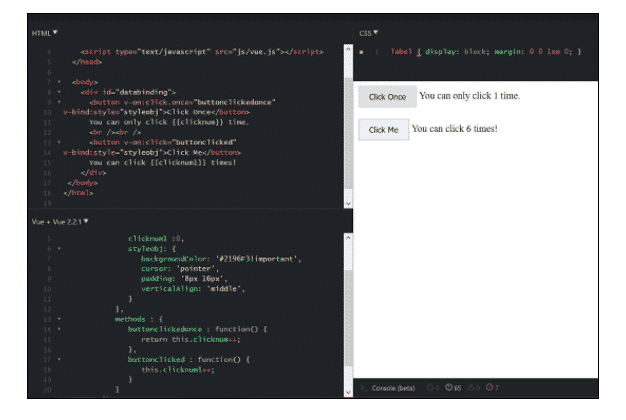Click the "You can click {{clicknum1}} times!" code line
Viewport: 626px width, 420px height.
tap(162, 162)
